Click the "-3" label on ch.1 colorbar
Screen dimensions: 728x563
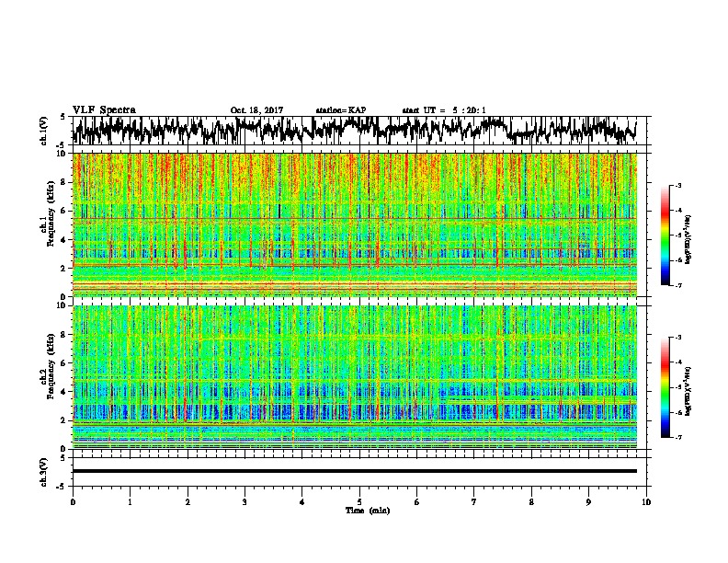[678, 186]
